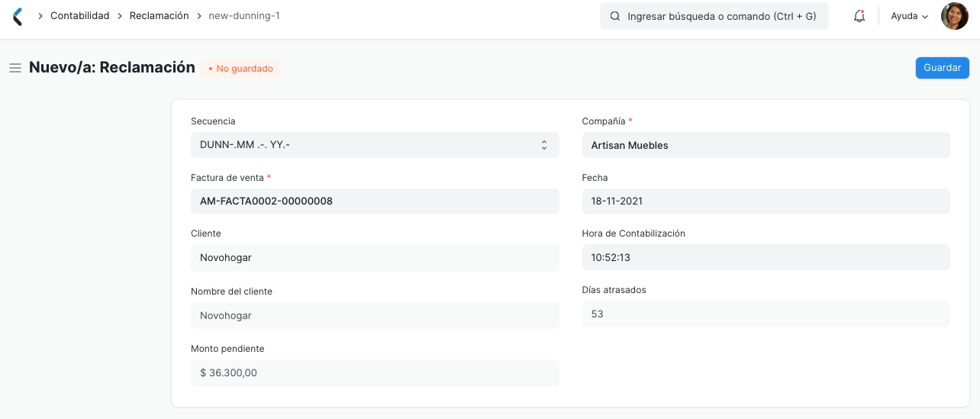
Task: Edit the Compañía field
Action: pyautogui.click(x=766, y=145)
